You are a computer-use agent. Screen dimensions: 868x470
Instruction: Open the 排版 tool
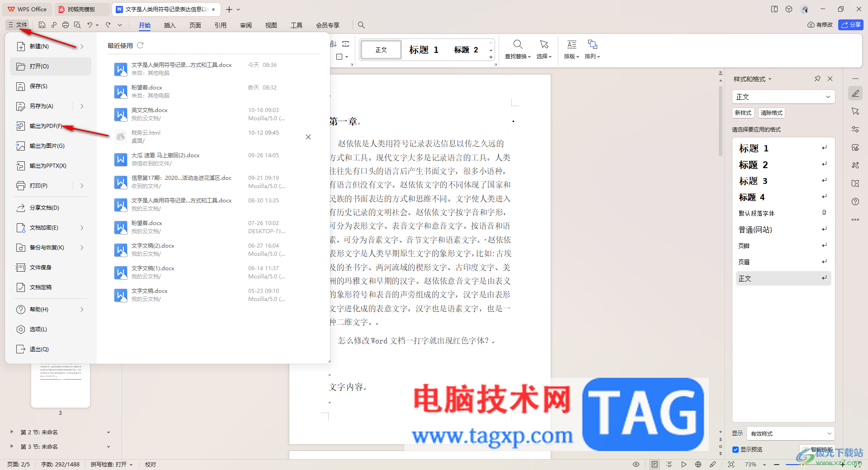pos(571,49)
